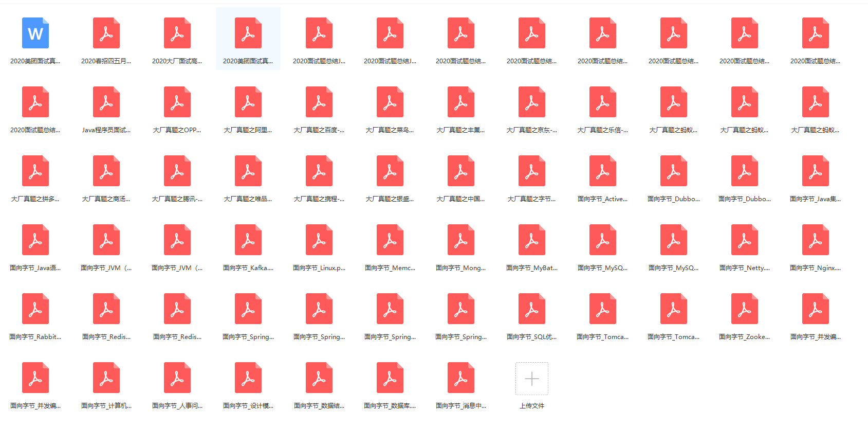Choose the 面向字节_设计模... PDF
Screen dimensions: 868x427
click(248, 378)
